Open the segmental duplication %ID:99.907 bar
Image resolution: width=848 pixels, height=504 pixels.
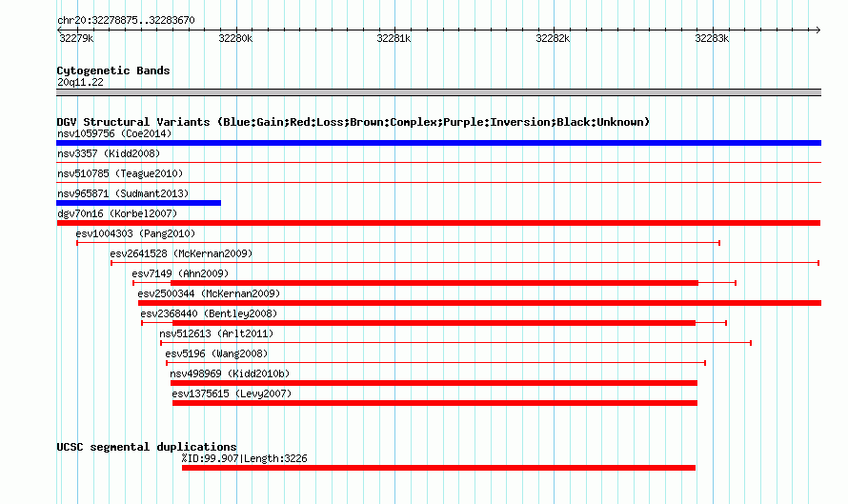coord(438,468)
